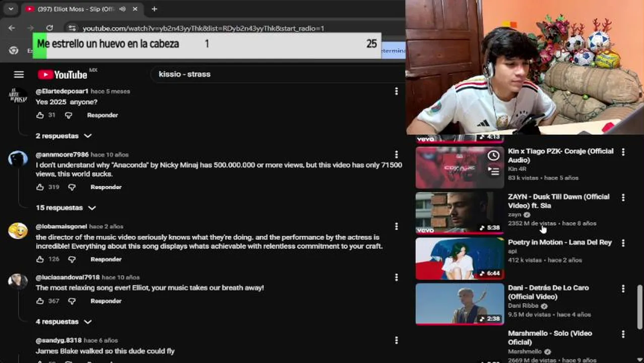The height and width of the screenshot is (363, 644).
Task: Open @lobamaisgonel channel link
Action: pos(61,227)
